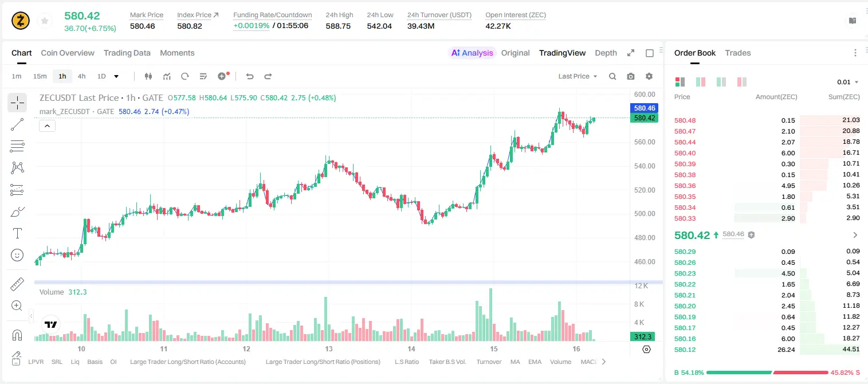Open the Trades tab
This screenshot has width=868, height=384.
(738, 53)
